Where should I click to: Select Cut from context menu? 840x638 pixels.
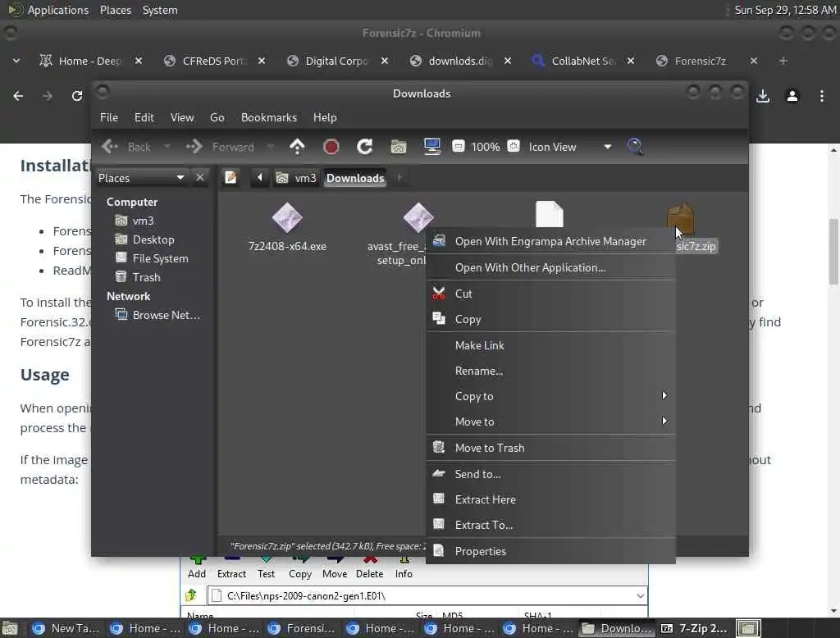(550, 294)
